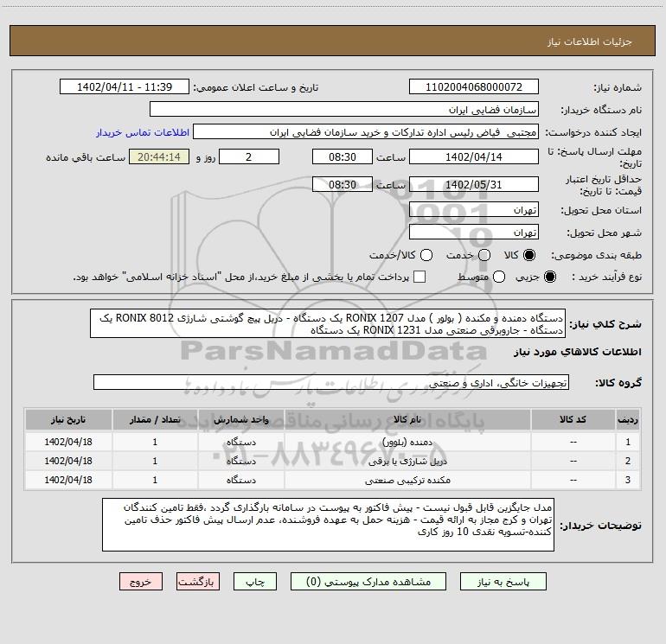Click the remaining days field showing 2
The height and width of the screenshot is (644, 666).
[249, 156]
